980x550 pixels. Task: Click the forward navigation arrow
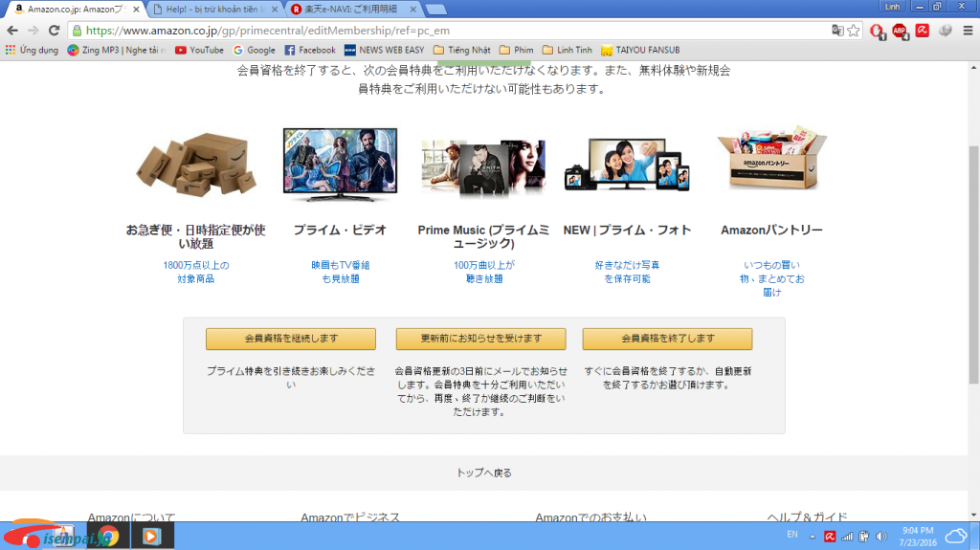(x=33, y=31)
